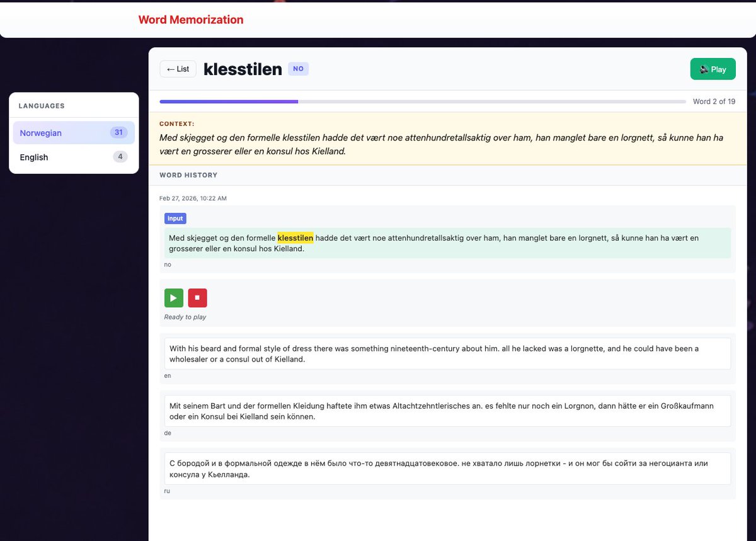
Task: Click the German translation text box
Action: (x=447, y=411)
